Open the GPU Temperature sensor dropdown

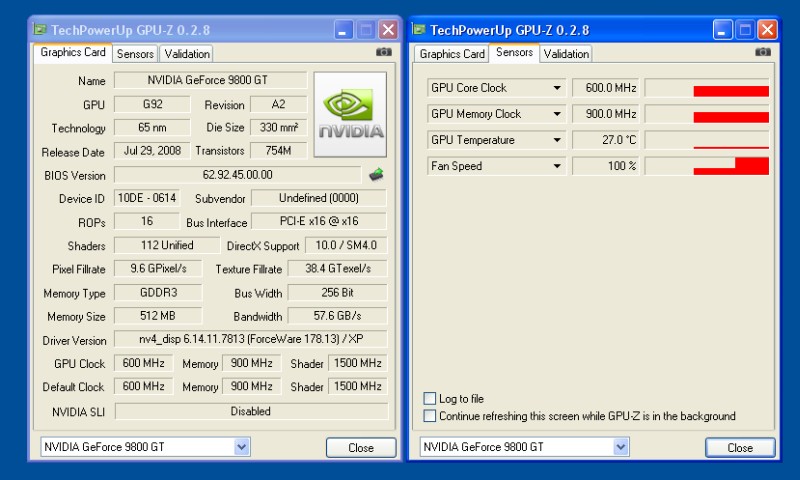[557, 140]
